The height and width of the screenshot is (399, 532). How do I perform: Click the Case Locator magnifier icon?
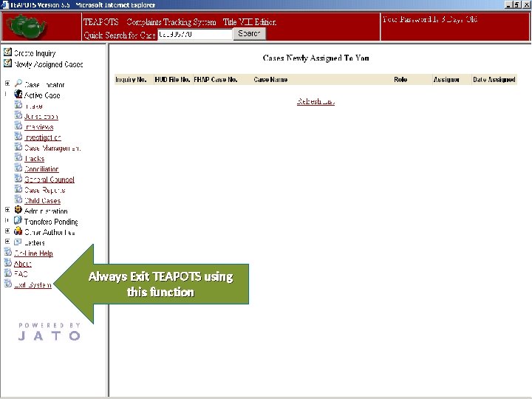coord(18,83)
